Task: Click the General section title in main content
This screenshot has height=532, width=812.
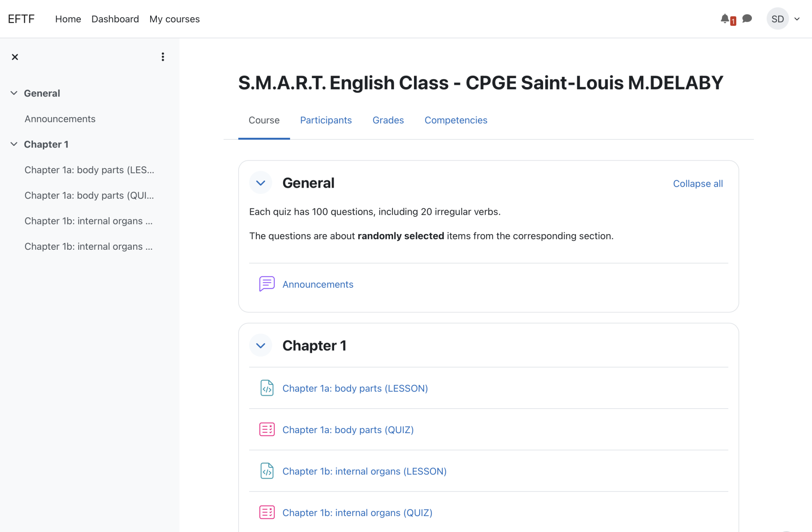Action: pos(308,183)
